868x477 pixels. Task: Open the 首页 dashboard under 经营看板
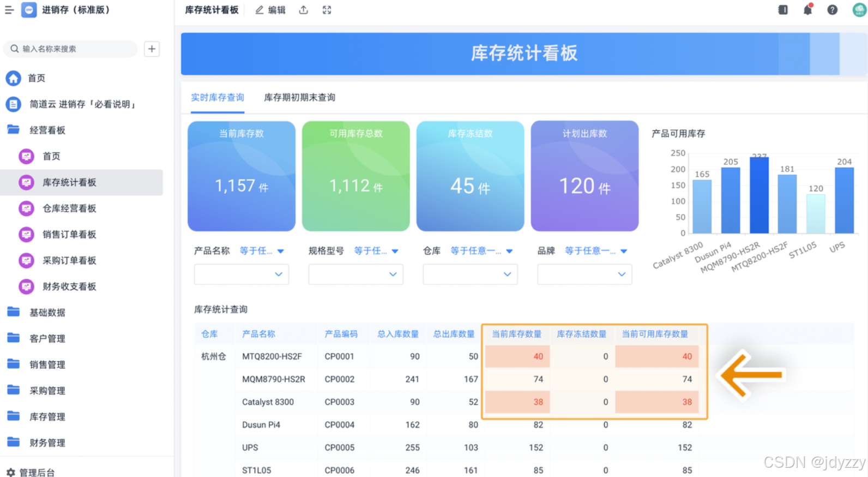point(40,156)
